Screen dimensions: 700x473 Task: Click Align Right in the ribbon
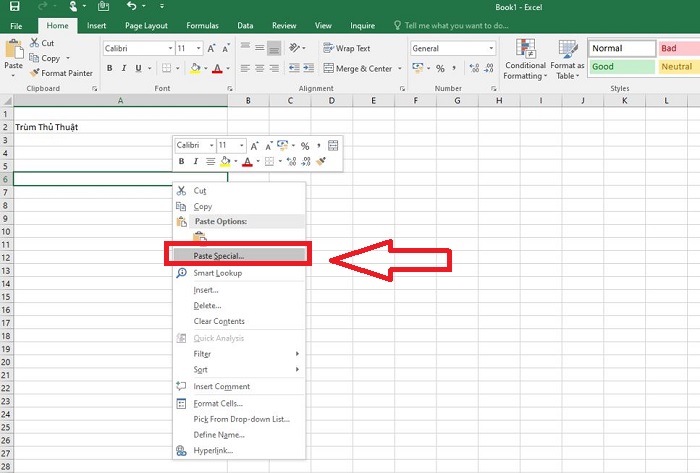click(274, 68)
